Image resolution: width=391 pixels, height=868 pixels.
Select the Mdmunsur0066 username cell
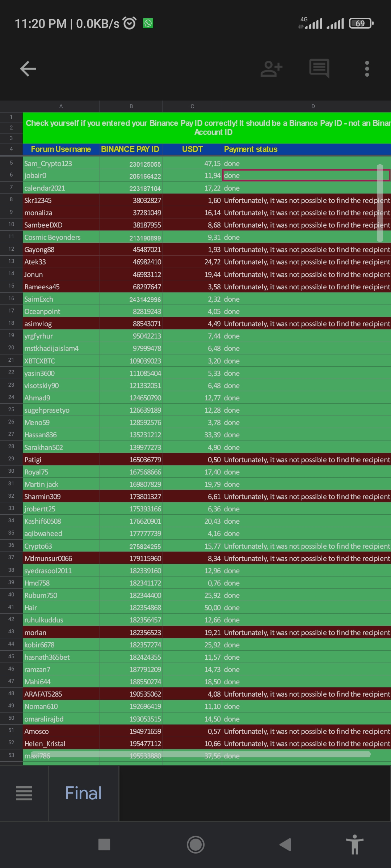(x=61, y=558)
